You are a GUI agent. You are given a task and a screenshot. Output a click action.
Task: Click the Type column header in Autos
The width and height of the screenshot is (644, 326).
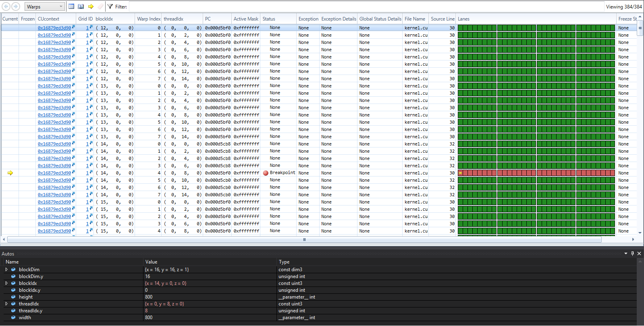457,262
